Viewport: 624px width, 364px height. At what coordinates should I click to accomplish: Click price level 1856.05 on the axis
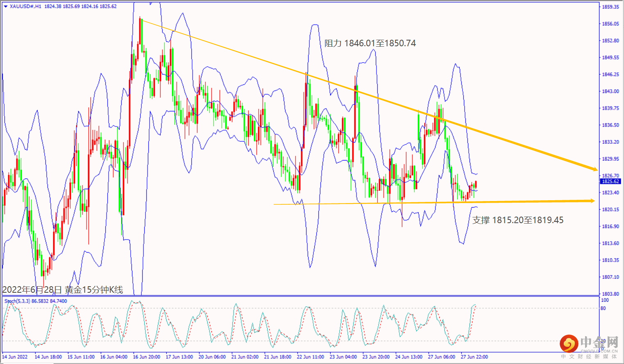point(610,24)
